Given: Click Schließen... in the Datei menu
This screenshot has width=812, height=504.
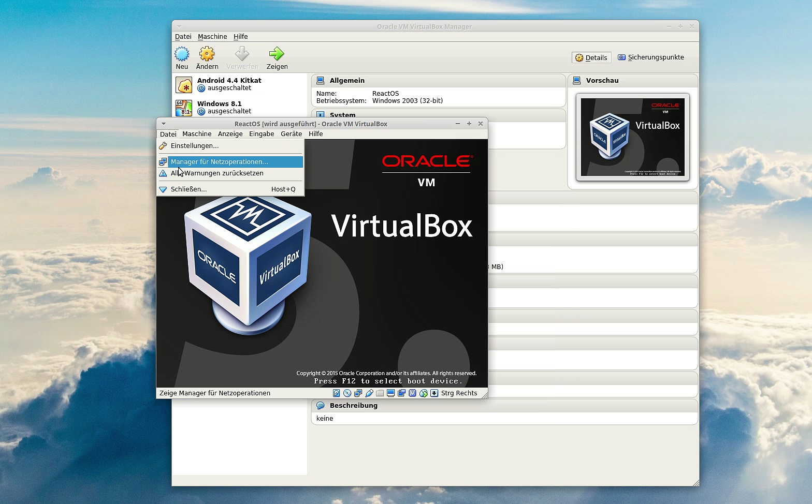Looking at the screenshot, I should [189, 189].
